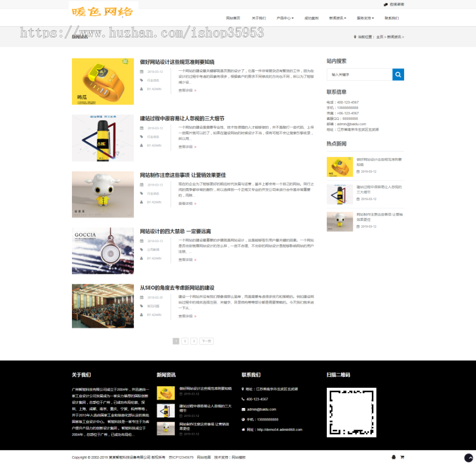This screenshot has height=464, width=476.
Task: Click the blue search magnifier icon
Action: [x=398, y=75]
